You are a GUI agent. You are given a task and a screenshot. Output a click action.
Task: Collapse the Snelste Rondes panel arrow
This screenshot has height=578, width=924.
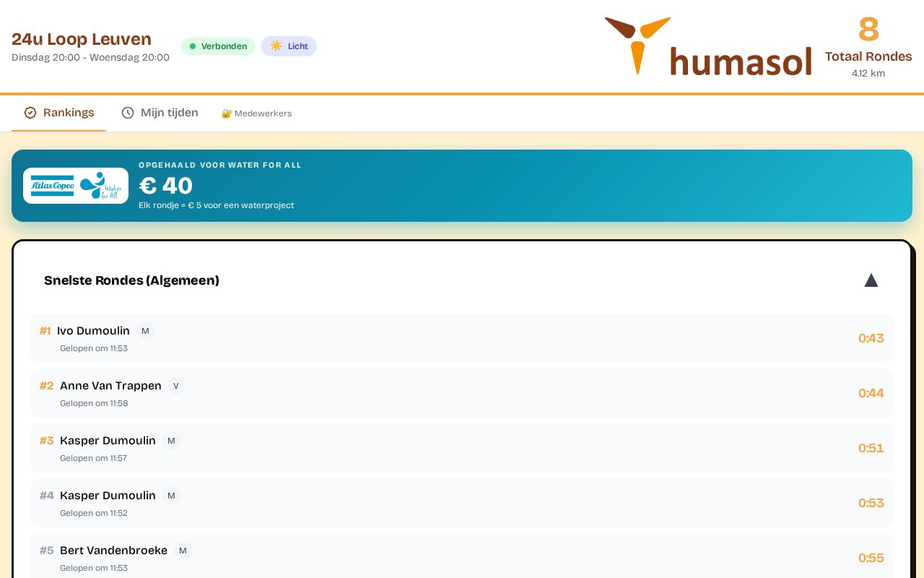coord(871,280)
